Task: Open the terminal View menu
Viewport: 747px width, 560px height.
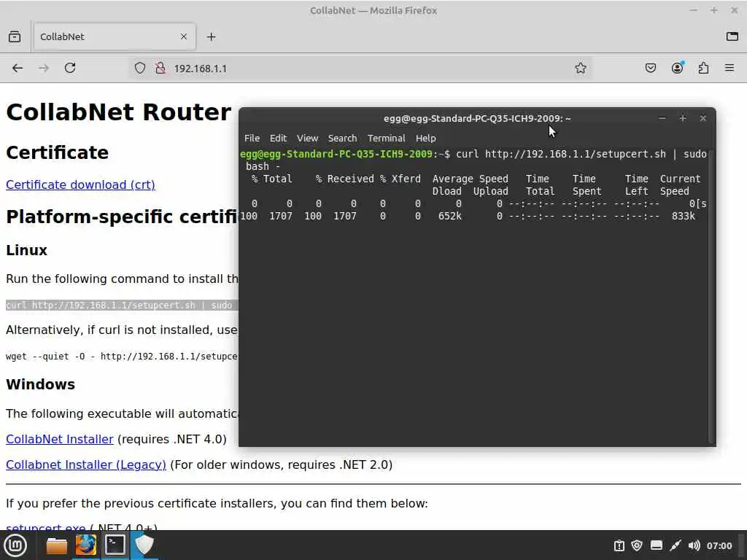Action: tap(307, 138)
